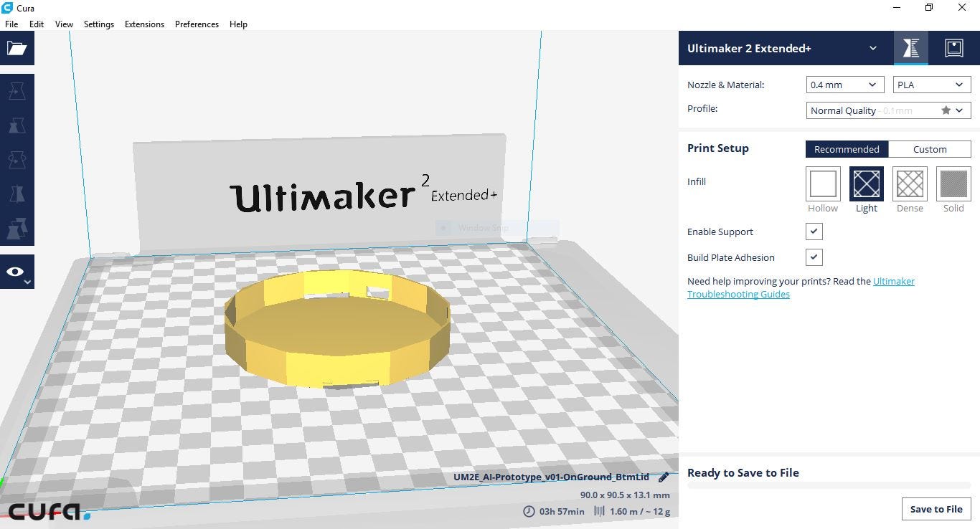Select the Rotate tool in sidebar
The height and width of the screenshot is (529, 980).
17,160
